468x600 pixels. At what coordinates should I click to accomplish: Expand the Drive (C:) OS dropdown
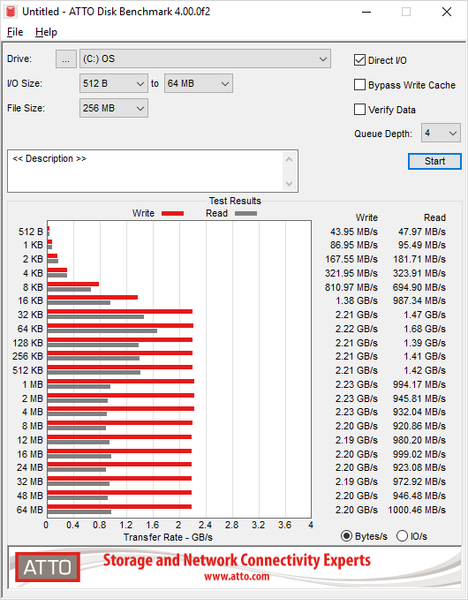tap(205, 59)
